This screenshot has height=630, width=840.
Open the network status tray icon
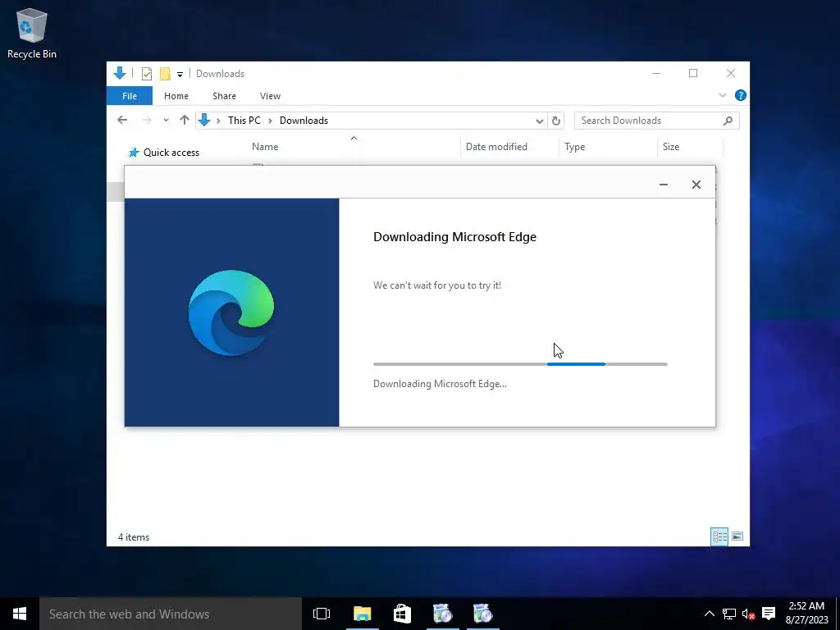[x=728, y=614]
